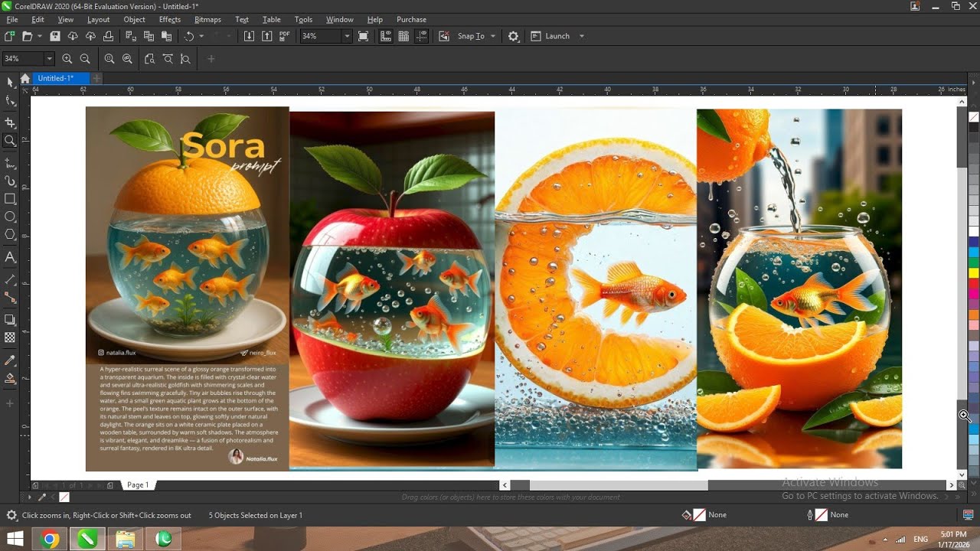The height and width of the screenshot is (551, 980).
Task: Open the File menu
Action: coord(11,19)
